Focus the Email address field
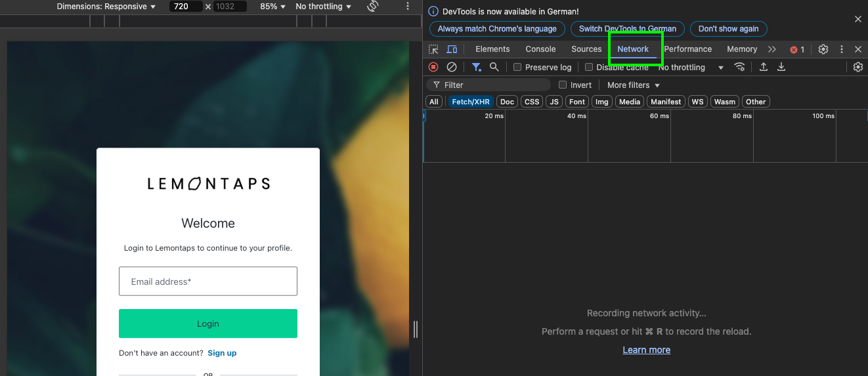Viewport: 868px width, 376px height. [208, 281]
